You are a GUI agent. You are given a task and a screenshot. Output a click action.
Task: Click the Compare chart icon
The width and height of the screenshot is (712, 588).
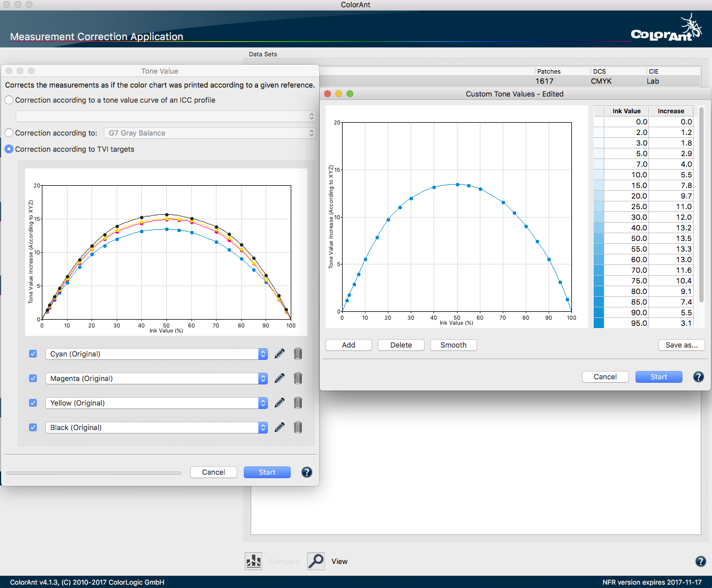pos(254,561)
